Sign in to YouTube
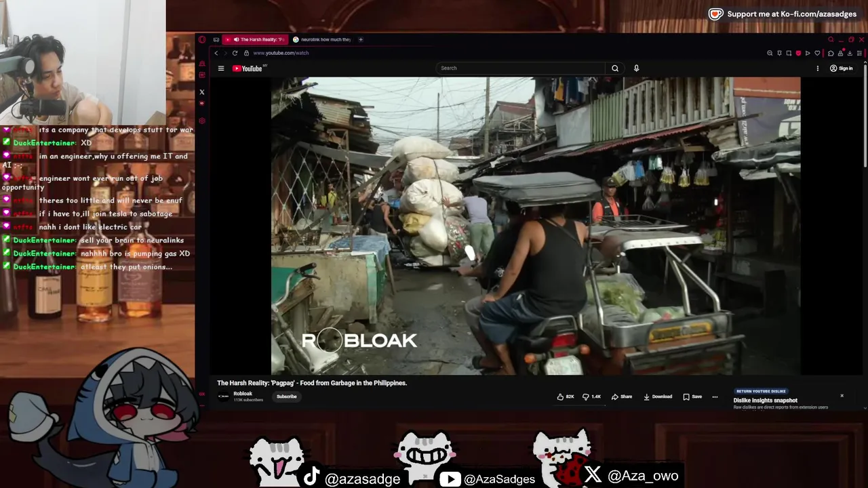 pyautogui.click(x=842, y=68)
